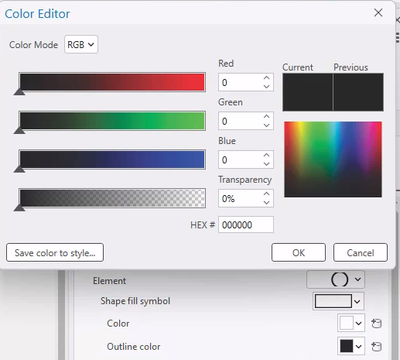Click the Transparency label text

click(x=245, y=180)
